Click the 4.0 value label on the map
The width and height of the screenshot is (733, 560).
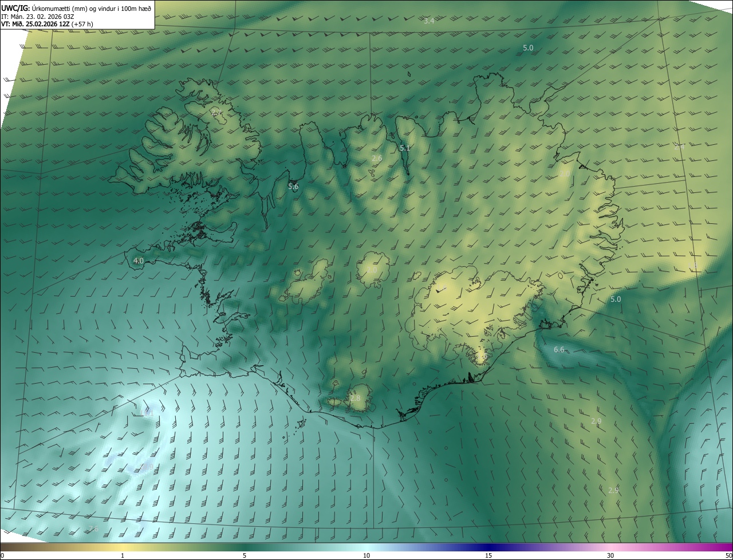pyautogui.click(x=138, y=261)
